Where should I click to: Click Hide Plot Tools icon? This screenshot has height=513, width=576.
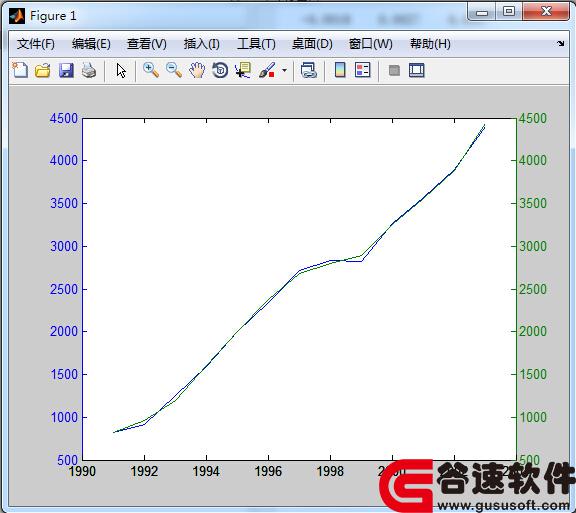coord(394,70)
